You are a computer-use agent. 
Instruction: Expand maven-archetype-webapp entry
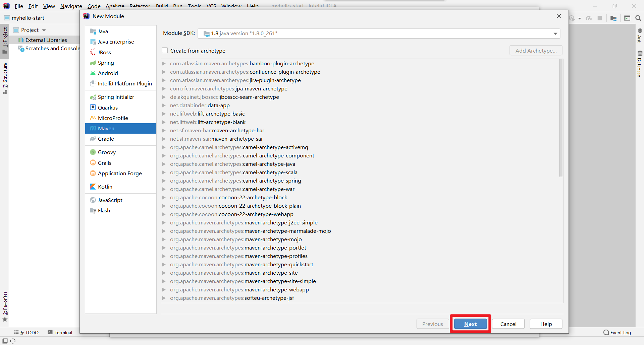tap(164, 290)
